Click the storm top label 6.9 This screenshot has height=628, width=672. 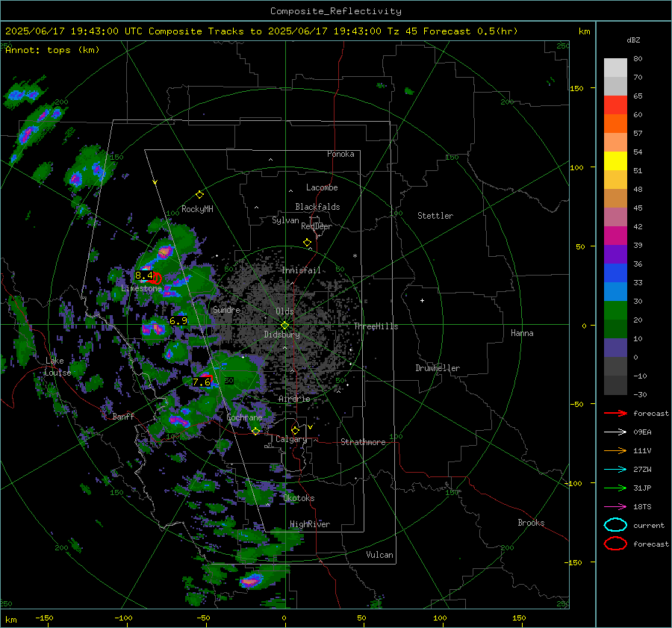[x=178, y=320]
